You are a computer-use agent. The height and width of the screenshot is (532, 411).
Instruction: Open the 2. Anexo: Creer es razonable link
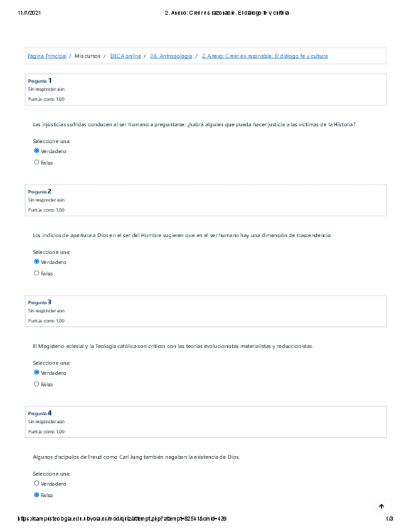click(x=264, y=56)
